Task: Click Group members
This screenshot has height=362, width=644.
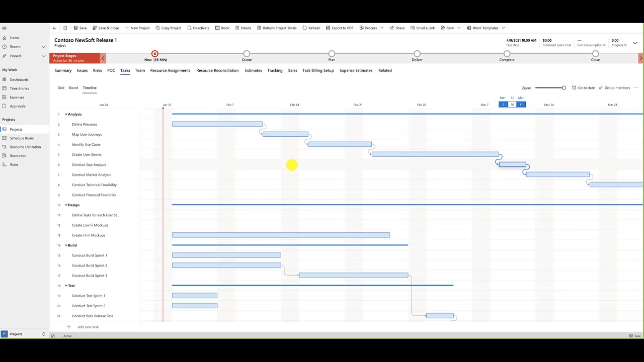Action: (614, 88)
